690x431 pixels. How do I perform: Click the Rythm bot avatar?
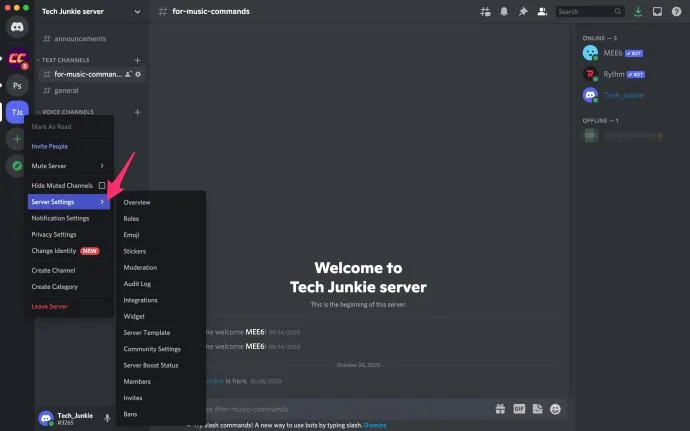click(590, 74)
